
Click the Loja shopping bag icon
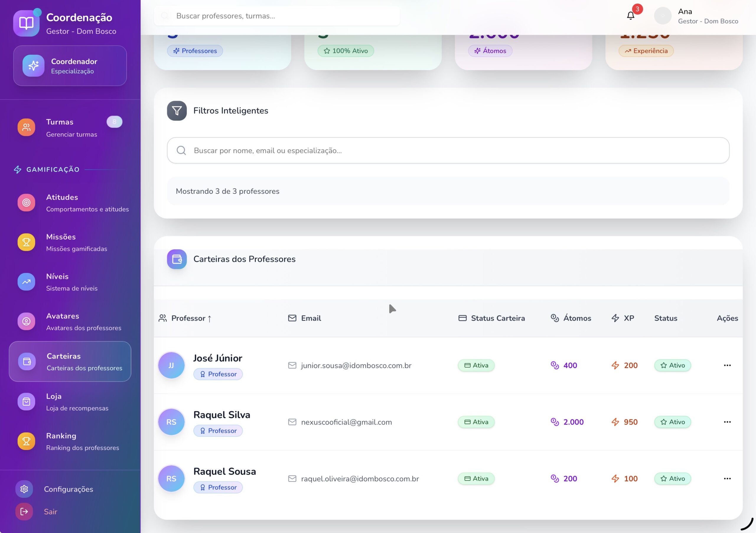coord(26,402)
